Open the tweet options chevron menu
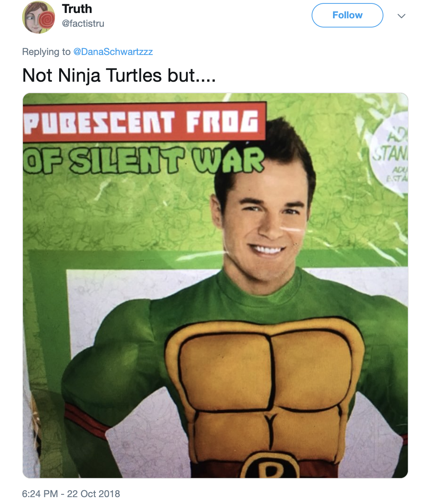Image resolution: width=430 pixels, height=504 pixels. pos(401,16)
